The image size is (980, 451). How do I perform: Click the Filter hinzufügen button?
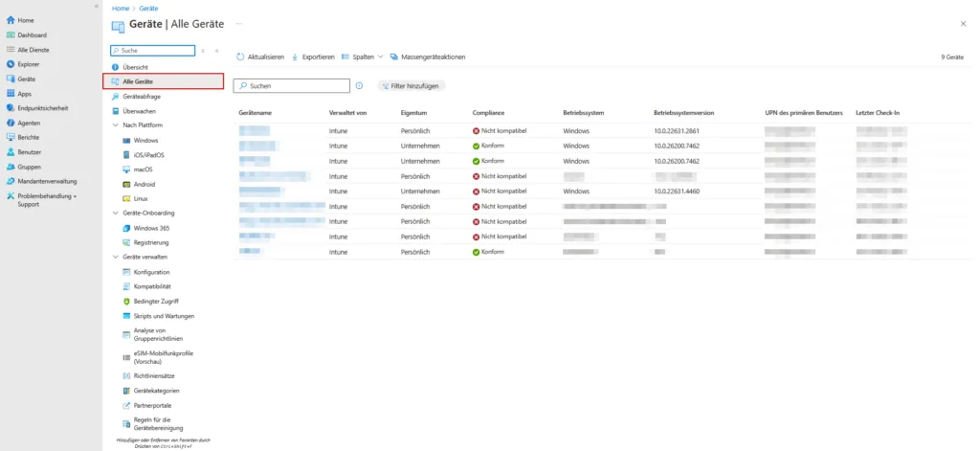(x=412, y=85)
